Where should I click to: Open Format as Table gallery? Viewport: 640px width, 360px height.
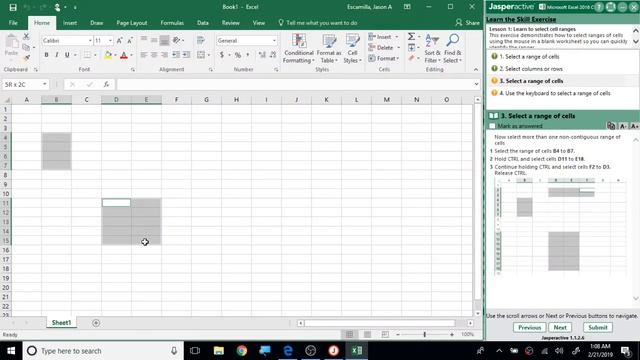tap(329, 49)
